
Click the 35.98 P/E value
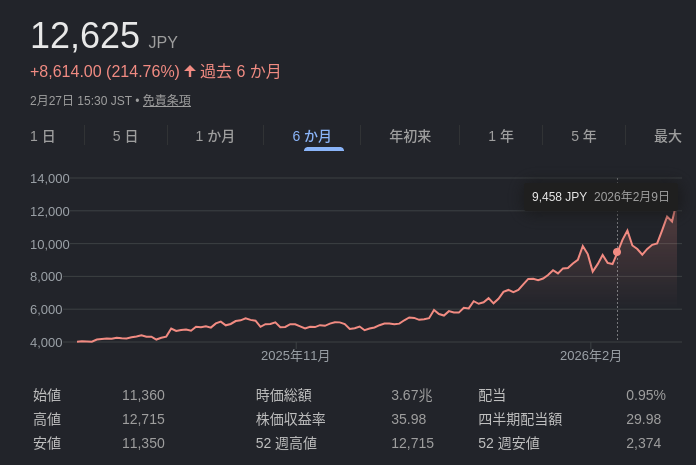coord(408,419)
